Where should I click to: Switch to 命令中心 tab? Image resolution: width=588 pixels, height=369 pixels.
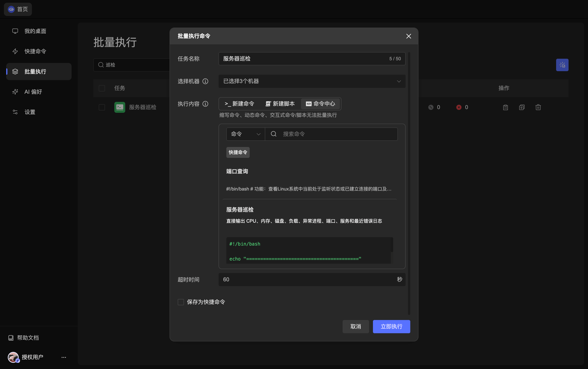click(x=320, y=104)
